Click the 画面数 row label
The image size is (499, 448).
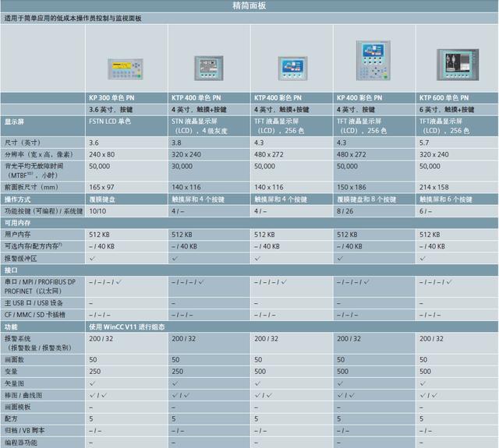pyautogui.click(x=14, y=360)
